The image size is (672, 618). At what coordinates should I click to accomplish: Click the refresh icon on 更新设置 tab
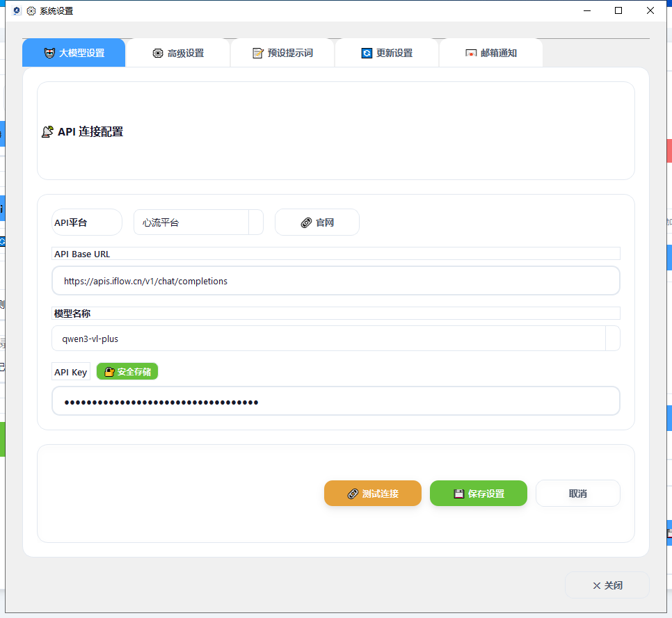point(368,52)
